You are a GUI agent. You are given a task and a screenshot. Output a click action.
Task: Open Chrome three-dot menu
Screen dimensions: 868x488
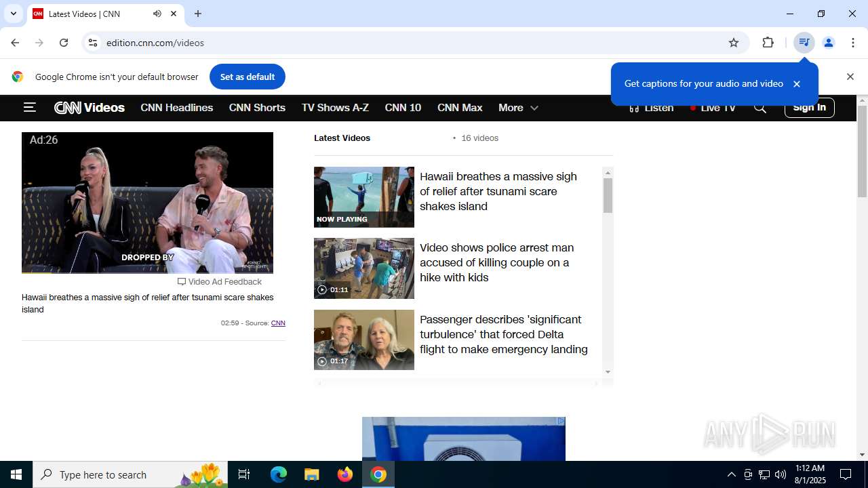click(853, 43)
